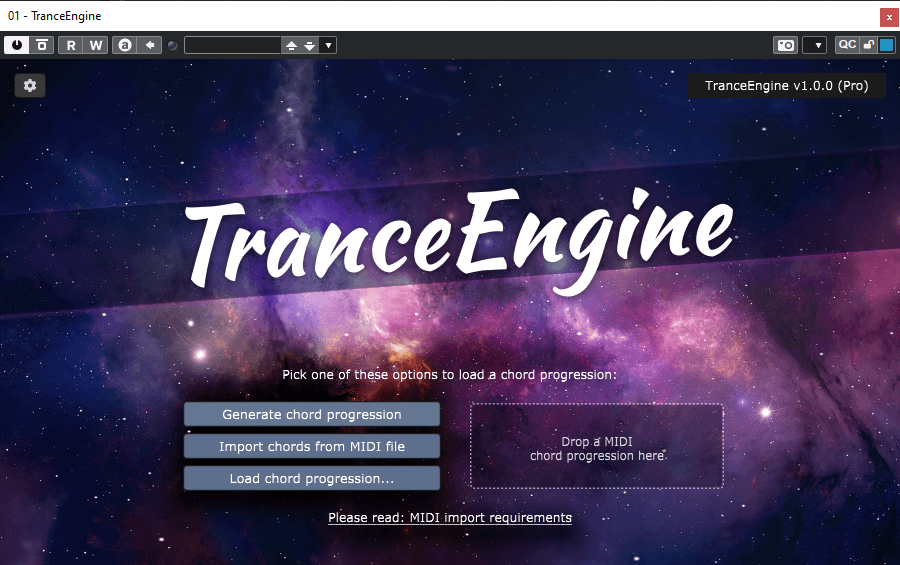
Task: Load the previous preset with up arrow
Action: click(291, 45)
